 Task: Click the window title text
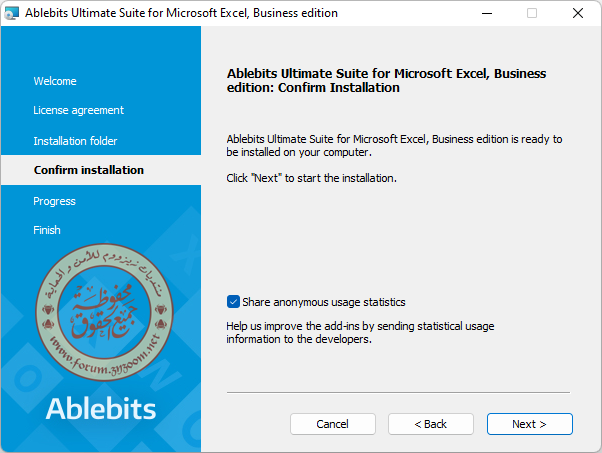[x=181, y=13]
